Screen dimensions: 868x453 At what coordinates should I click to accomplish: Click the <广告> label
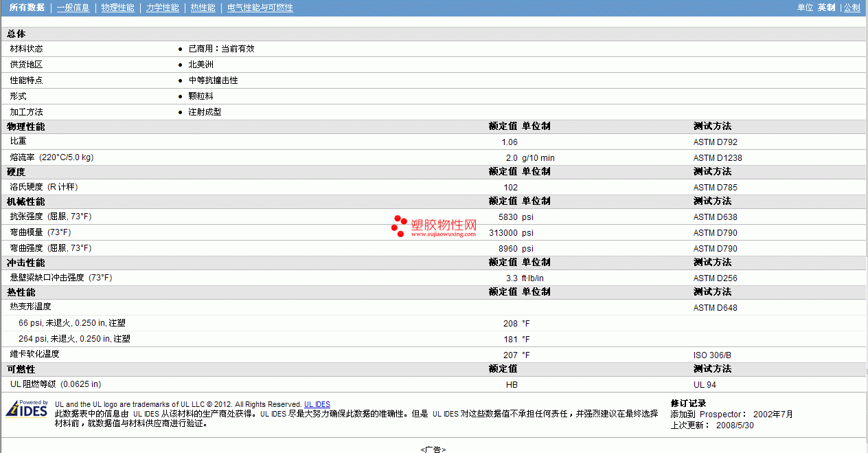433,449
